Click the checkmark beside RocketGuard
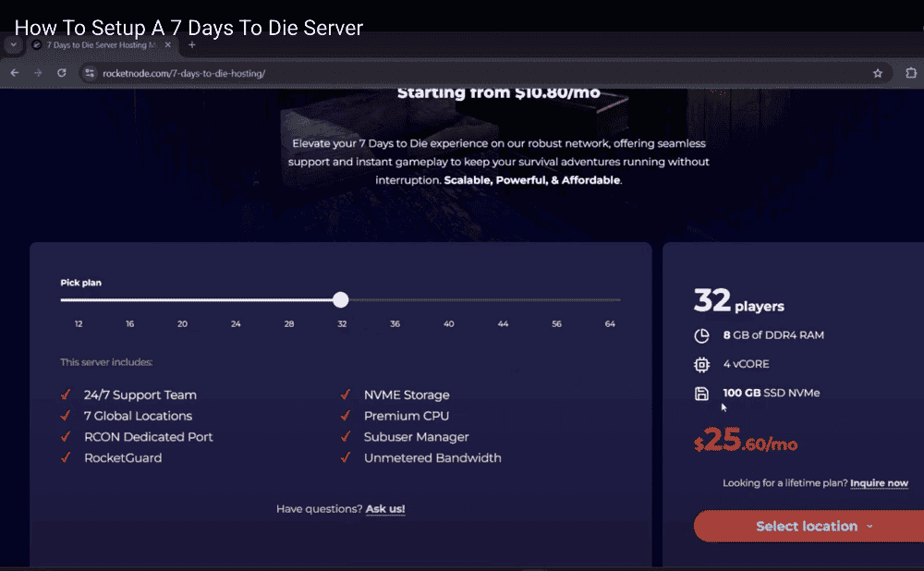924x571 pixels. (x=66, y=457)
